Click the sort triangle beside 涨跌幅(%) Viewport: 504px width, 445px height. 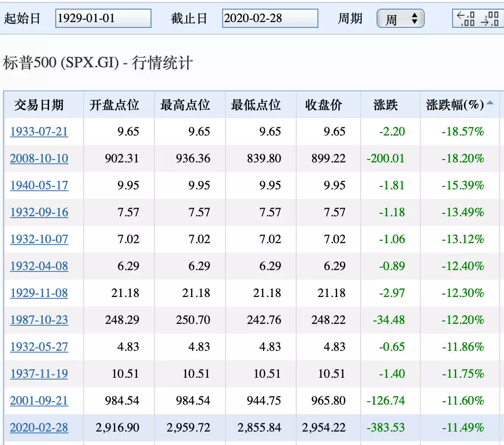point(490,103)
